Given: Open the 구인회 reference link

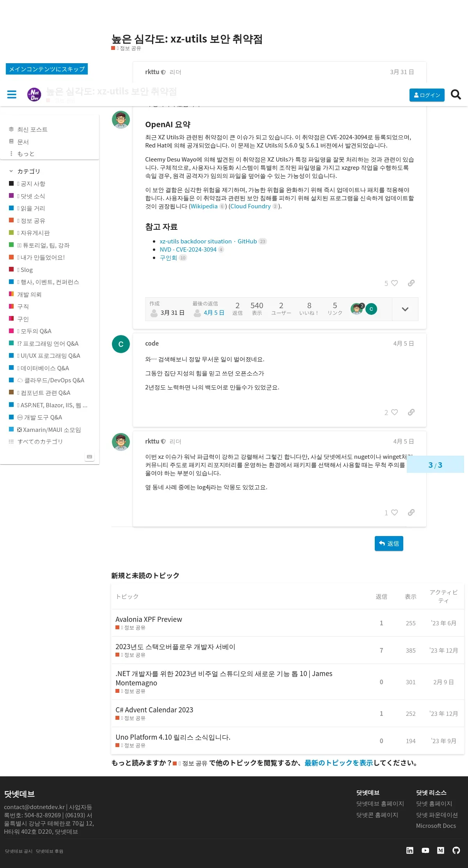Looking at the screenshot, I should [x=168, y=258].
